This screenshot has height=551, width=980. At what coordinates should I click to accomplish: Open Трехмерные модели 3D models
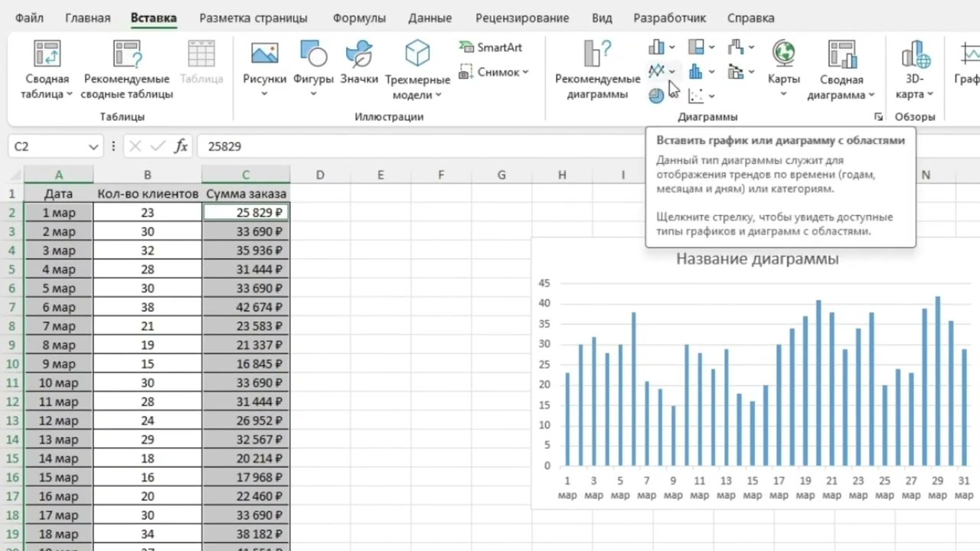tap(417, 70)
